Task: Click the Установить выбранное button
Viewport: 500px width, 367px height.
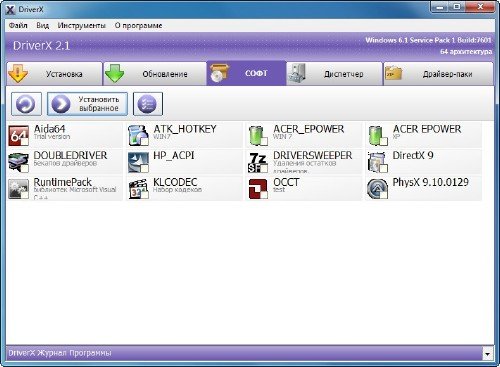Action: click(x=87, y=104)
